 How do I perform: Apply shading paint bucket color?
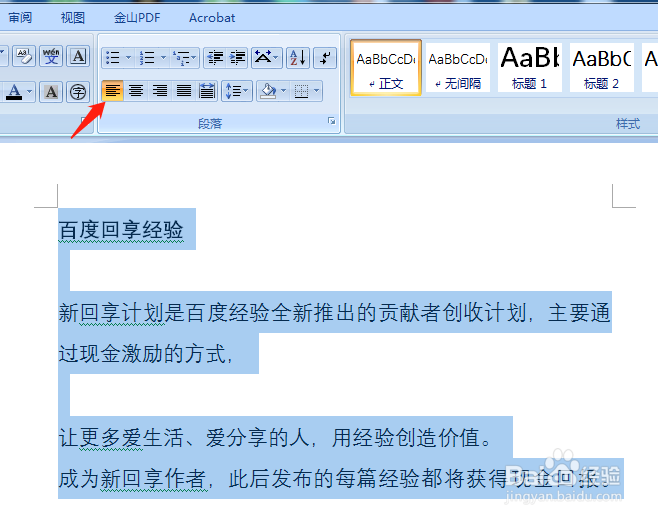pyautogui.click(x=268, y=91)
